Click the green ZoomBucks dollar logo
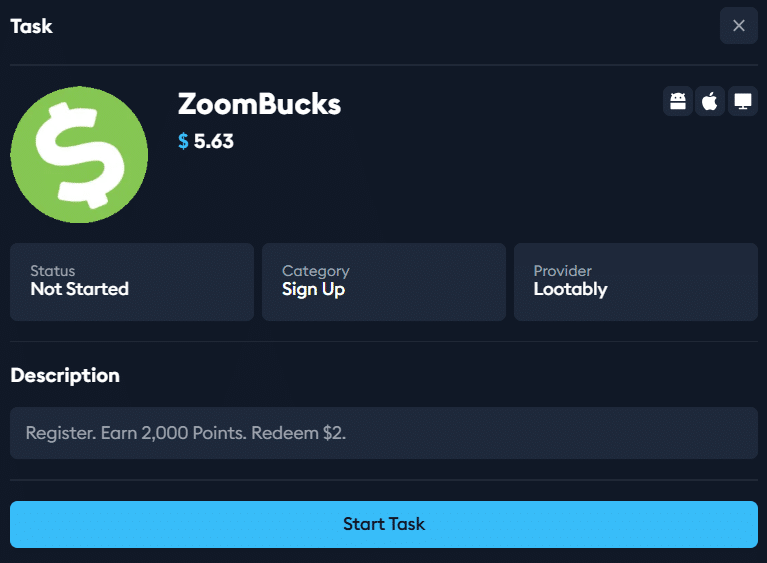This screenshot has height=563, width=767. coord(79,155)
